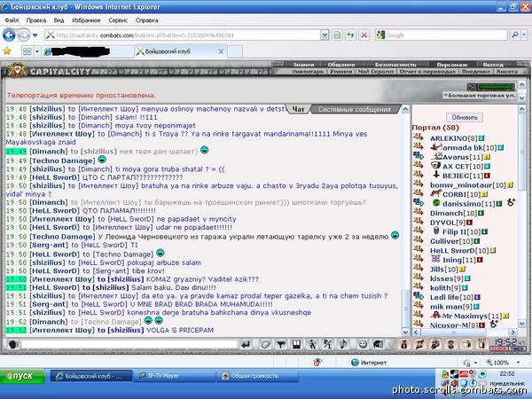Select the Чат tab
The image size is (532, 399).
click(298, 109)
